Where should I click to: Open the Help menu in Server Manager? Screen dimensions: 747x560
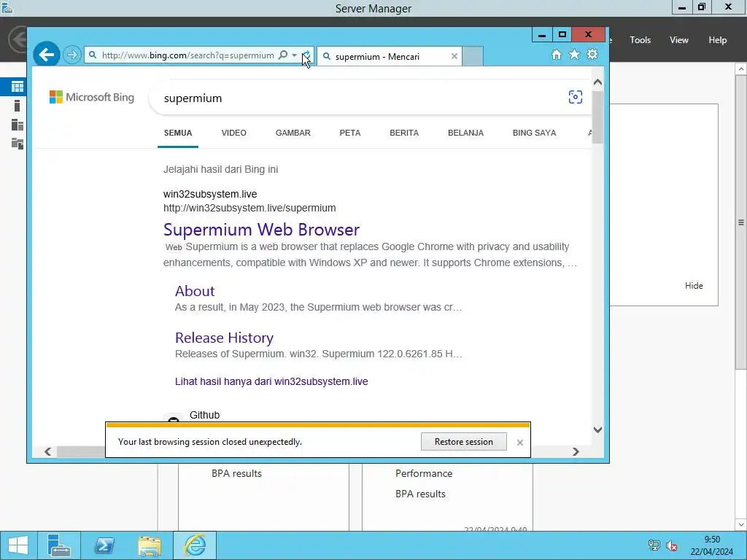point(718,40)
